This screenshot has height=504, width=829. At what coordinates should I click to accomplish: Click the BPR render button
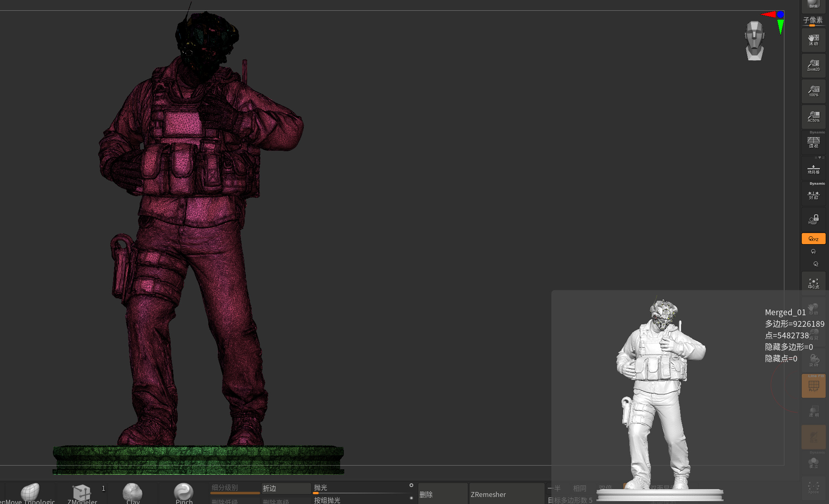[813, 5]
